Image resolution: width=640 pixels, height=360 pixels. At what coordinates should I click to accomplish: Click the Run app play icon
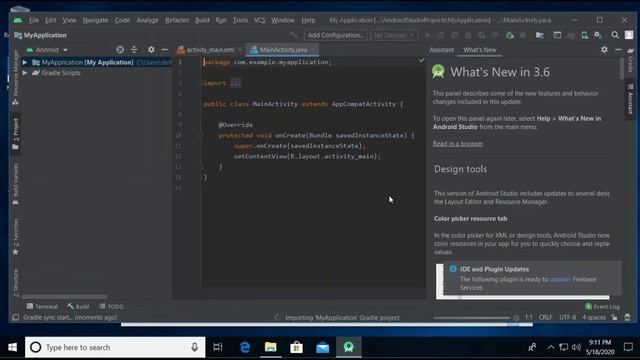(x=427, y=35)
